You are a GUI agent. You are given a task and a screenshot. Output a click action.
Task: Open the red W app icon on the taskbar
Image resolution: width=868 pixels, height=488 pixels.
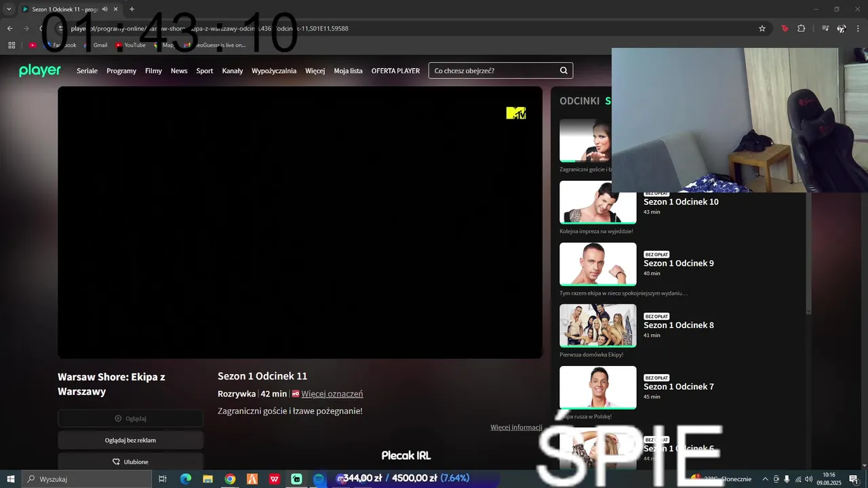274,479
